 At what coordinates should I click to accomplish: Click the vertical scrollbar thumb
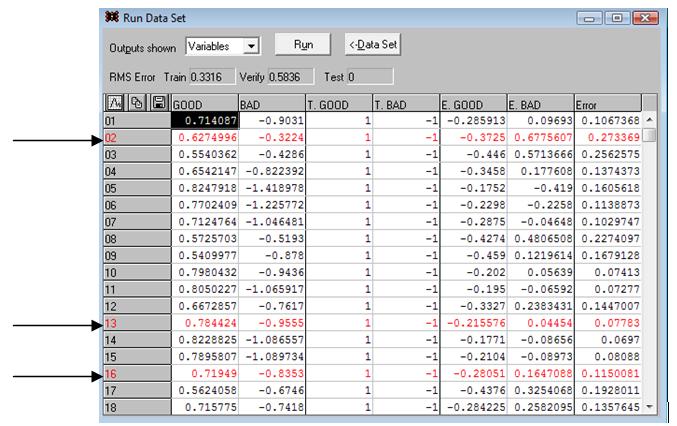pos(650,135)
